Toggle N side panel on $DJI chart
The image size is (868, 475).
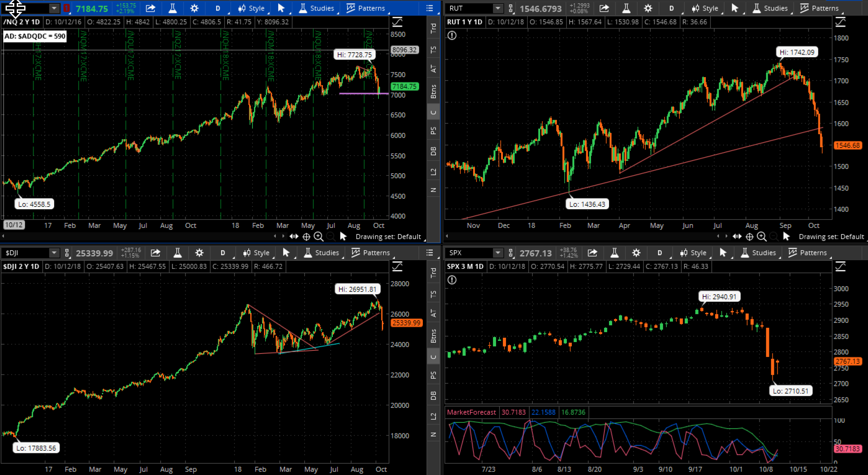click(433, 434)
